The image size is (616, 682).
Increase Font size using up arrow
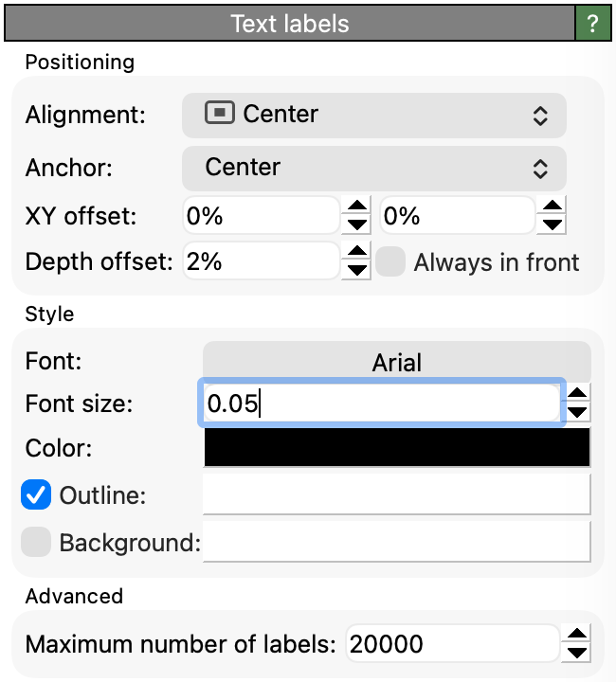(x=577, y=393)
